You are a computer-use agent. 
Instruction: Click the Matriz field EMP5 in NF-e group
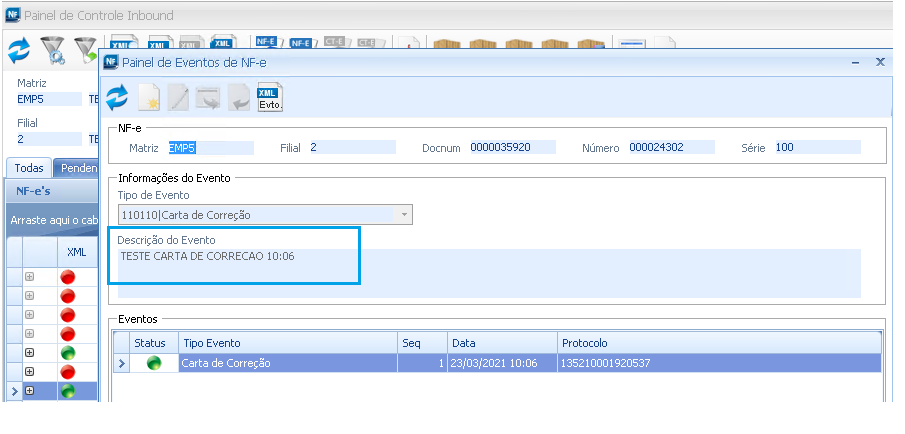[211, 148]
